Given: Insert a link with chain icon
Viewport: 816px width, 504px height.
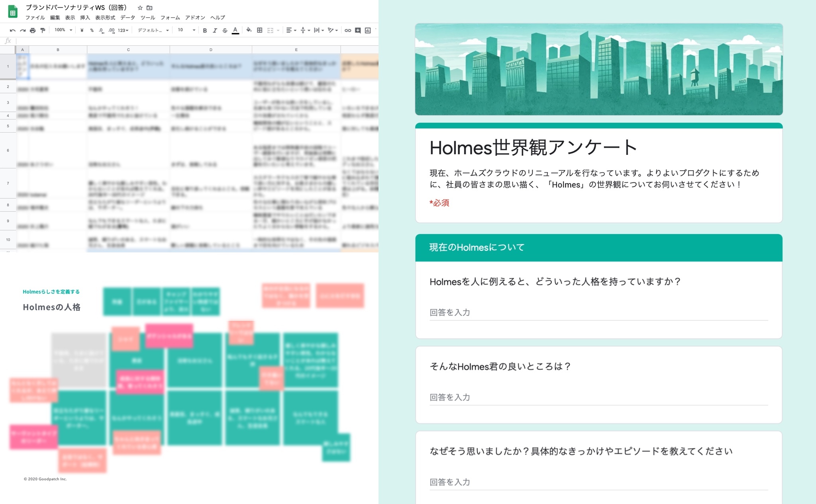Looking at the screenshot, I should 348,30.
